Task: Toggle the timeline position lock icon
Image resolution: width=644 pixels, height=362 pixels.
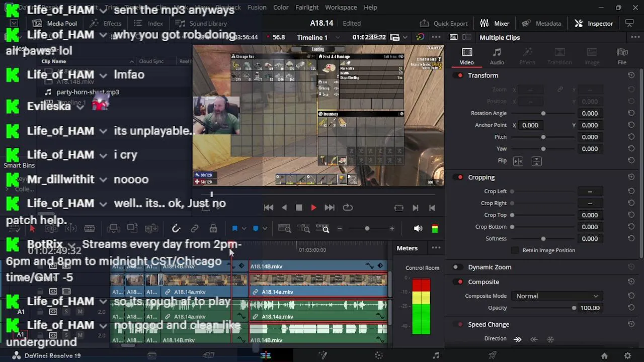Action: (x=213, y=229)
